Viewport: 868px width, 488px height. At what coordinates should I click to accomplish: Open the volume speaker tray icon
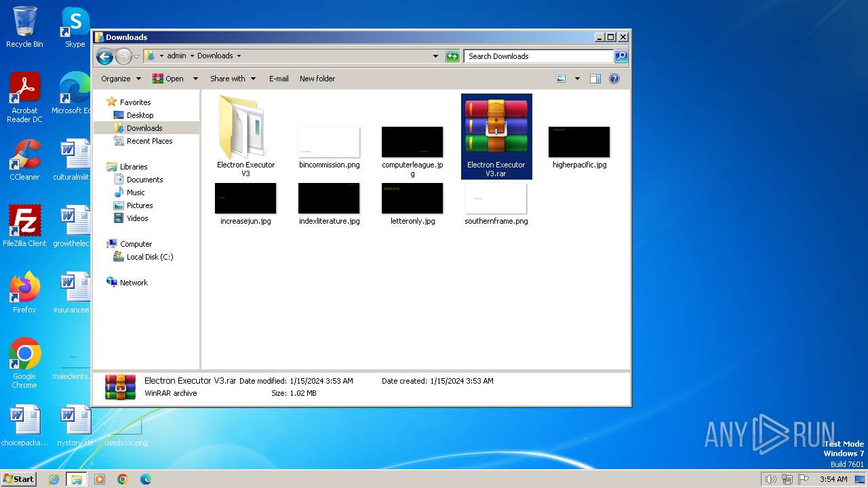coord(771,479)
